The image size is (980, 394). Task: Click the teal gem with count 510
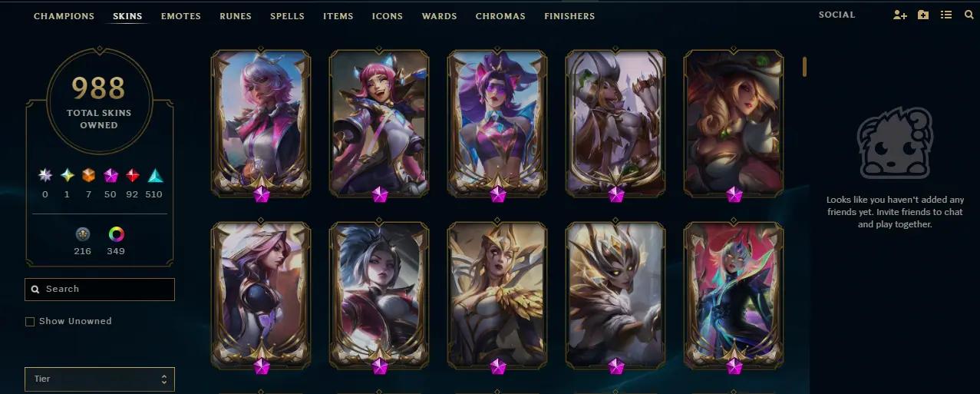[154, 175]
